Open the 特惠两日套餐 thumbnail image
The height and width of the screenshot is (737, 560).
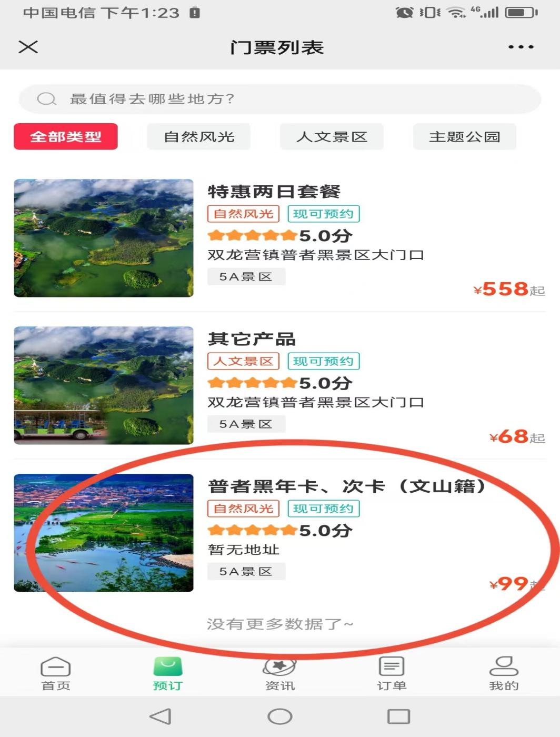coord(104,238)
